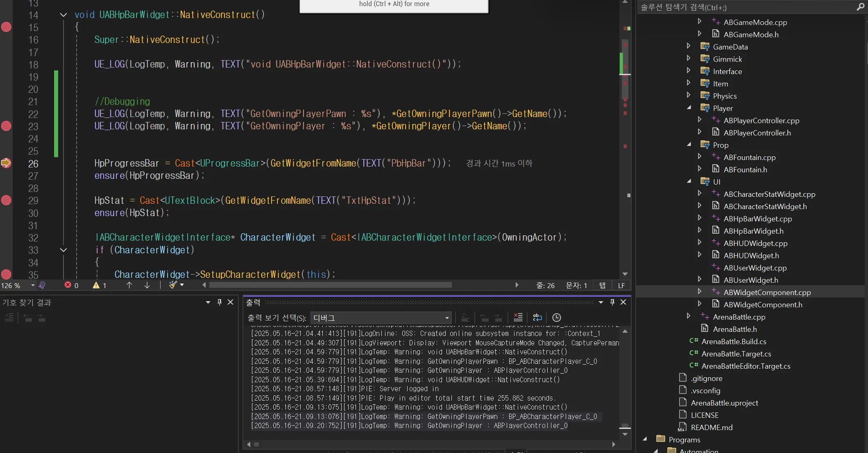Toggle the breakpoint on line 35

coord(6,274)
